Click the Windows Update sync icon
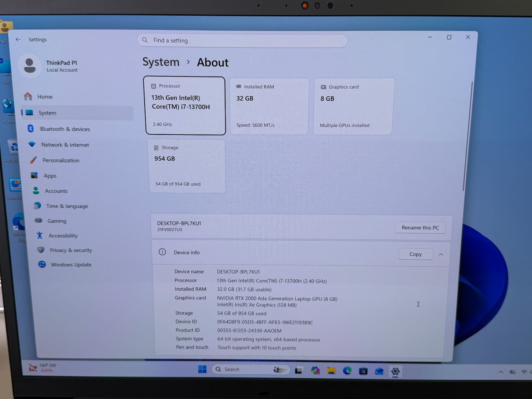This screenshot has height=399, width=532. tap(42, 264)
